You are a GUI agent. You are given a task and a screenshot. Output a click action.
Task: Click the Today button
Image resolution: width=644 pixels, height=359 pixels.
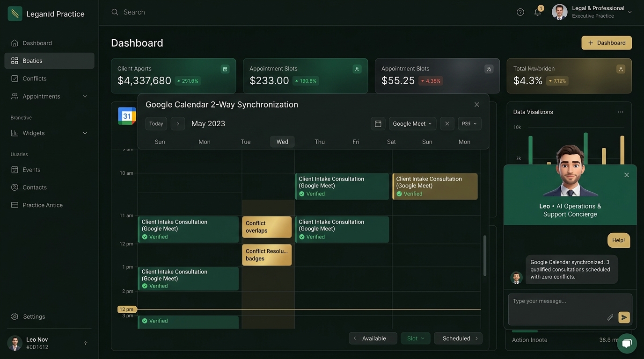(x=156, y=124)
